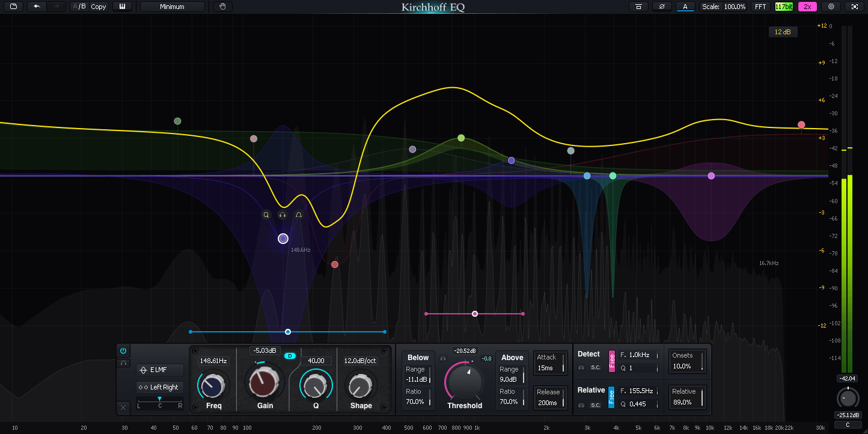
Task: Power off the E LMF band
Action: [x=123, y=350]
